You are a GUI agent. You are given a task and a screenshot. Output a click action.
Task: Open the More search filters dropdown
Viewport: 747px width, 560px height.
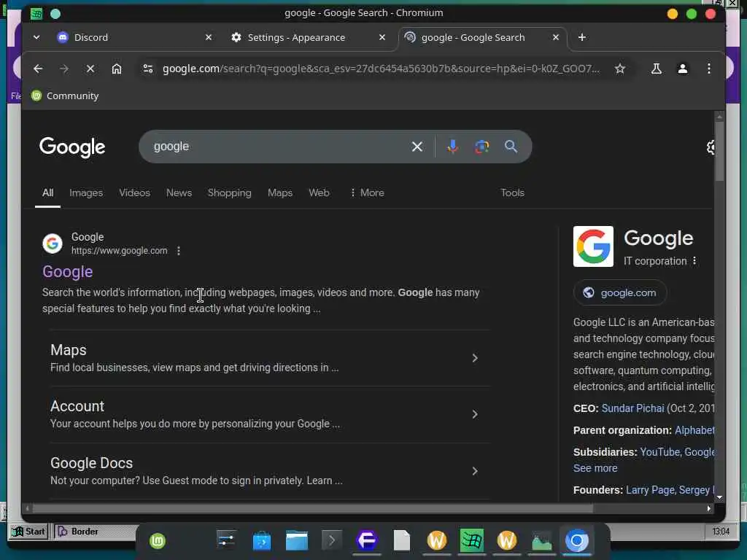point(367,192)
